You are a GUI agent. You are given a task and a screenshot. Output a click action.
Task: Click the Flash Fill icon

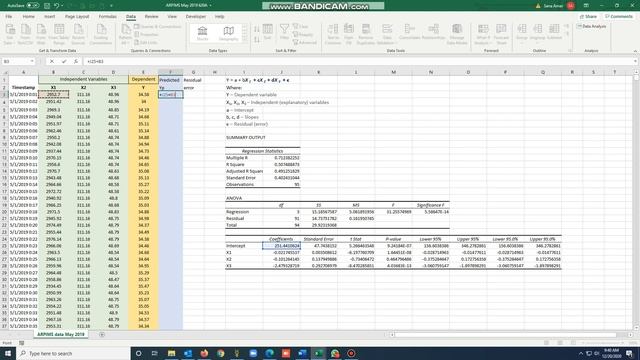[349, 34]
